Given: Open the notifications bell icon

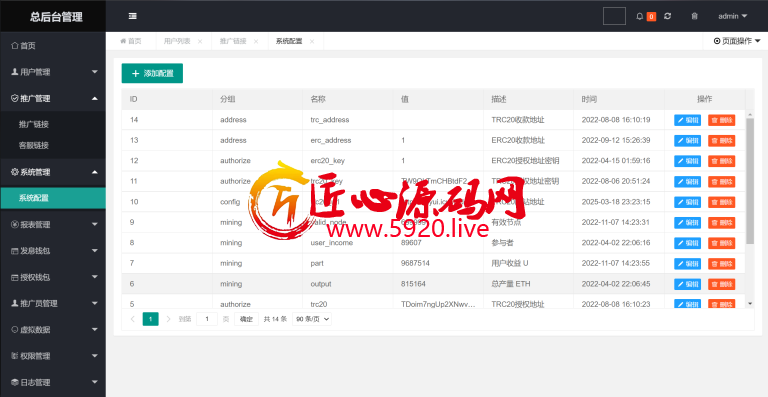Looking at the screenshot, I should tap(639, 16).
